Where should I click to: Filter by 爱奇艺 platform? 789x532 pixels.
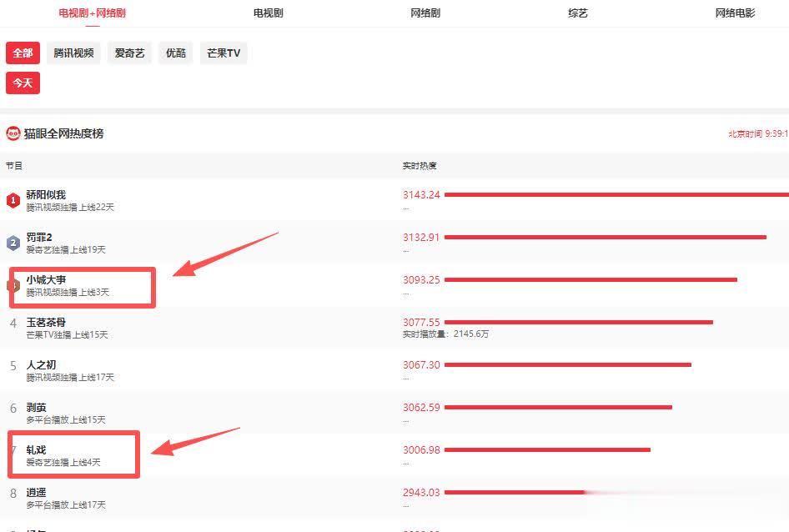[129, 53]
